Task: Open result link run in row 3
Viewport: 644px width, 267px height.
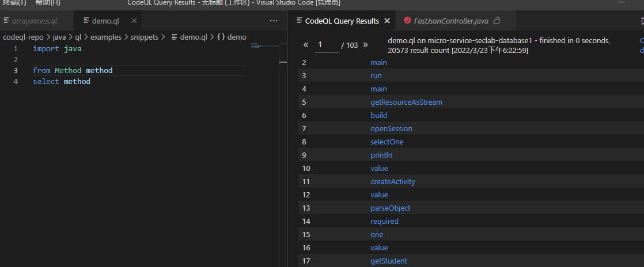Action: (376, 76)
